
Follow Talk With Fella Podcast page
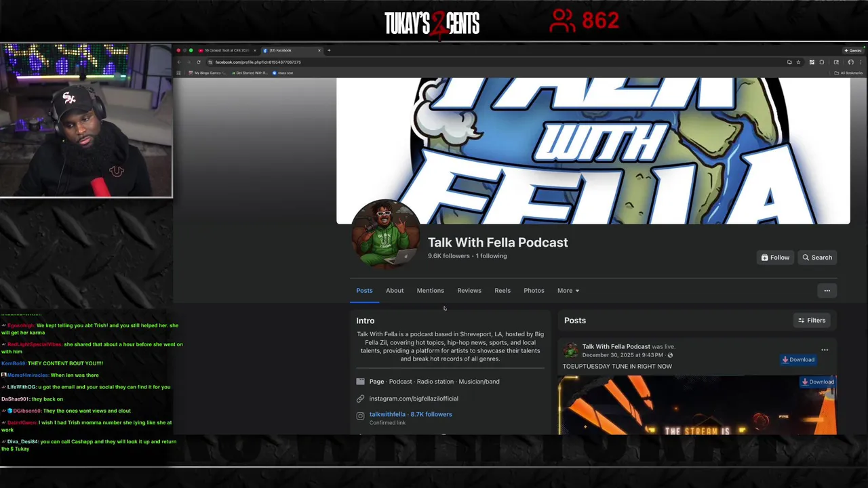point(775,258)
